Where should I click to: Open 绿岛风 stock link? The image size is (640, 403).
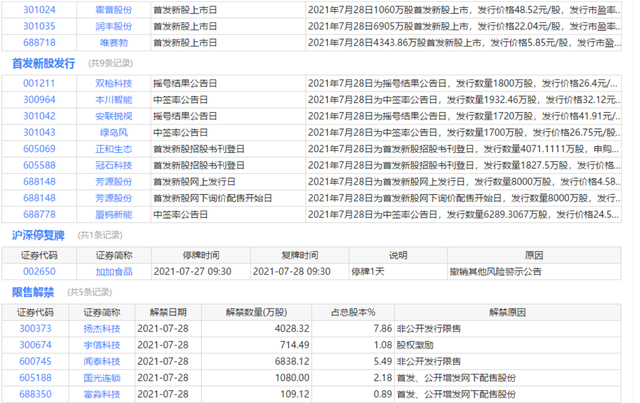pos(113,132)
